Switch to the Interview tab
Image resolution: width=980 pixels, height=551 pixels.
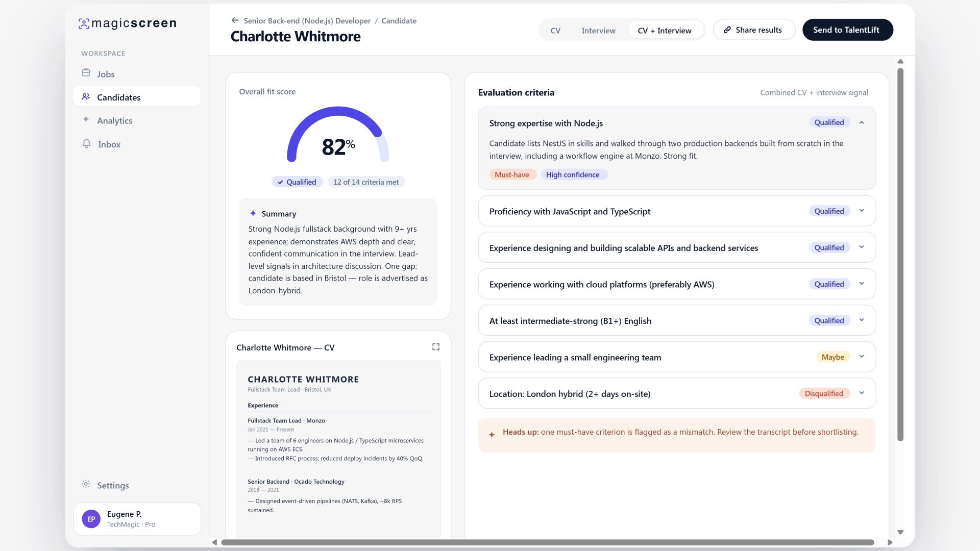[598, 31]
